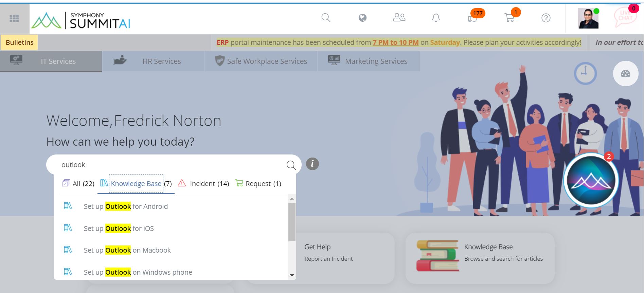
Task: Click book icon beside Outlook on Windows phone
Action: tap(68, 272)
